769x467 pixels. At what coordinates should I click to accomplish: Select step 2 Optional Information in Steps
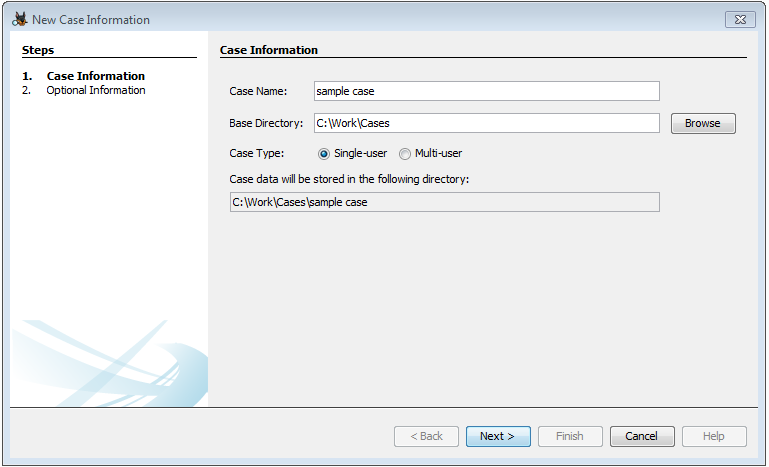95,90
